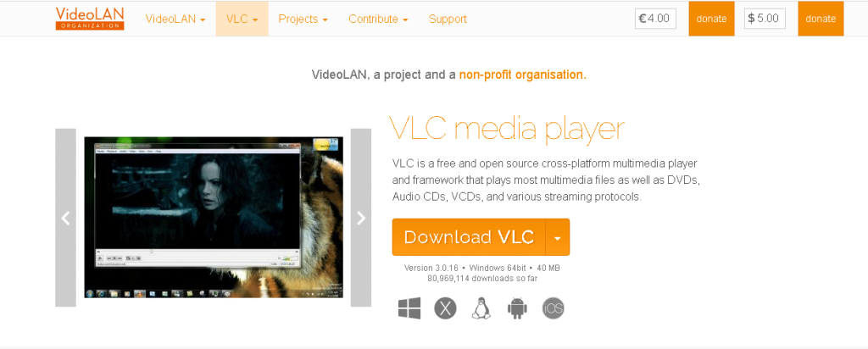Go to the Support page

click(448, 19)
